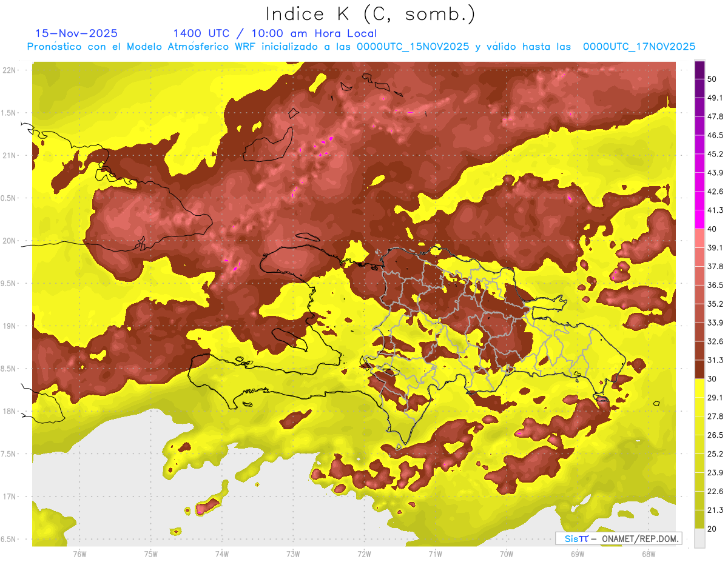Click the '69W' longitude label
Image resolution: width=728 pixels, height=562 pixels.
pos(577,554)
